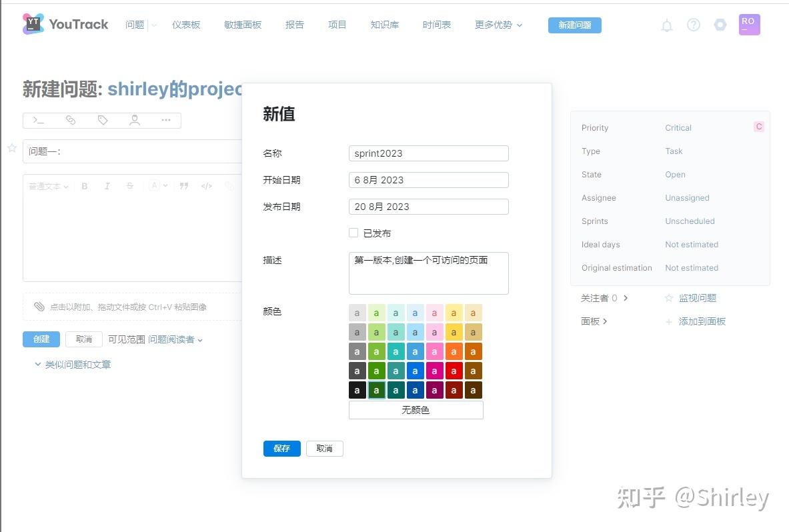Open the command line icon on issue toolbar

tap(37, 121)
